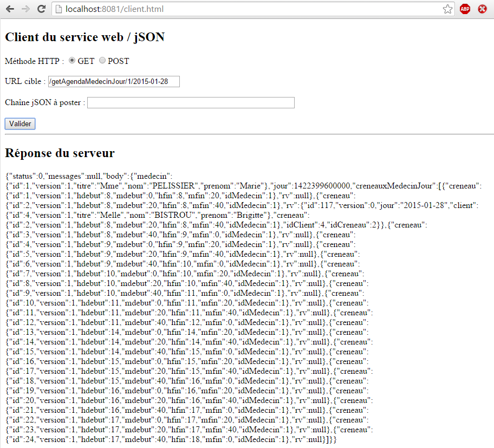Screen dimensions: 494x448
Task: Bookmark this page with the star icon
Action: 447,9
